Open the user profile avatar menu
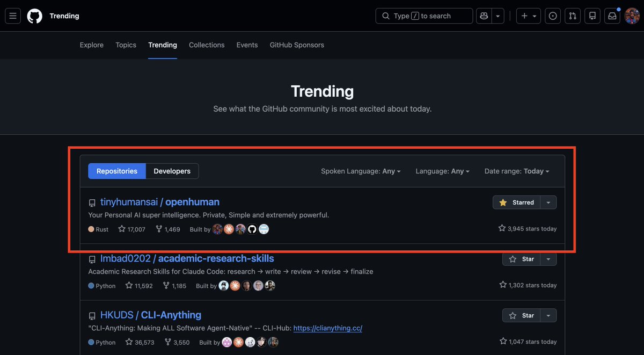The width and height of the screenshot is (644, 355). point(632,16)
